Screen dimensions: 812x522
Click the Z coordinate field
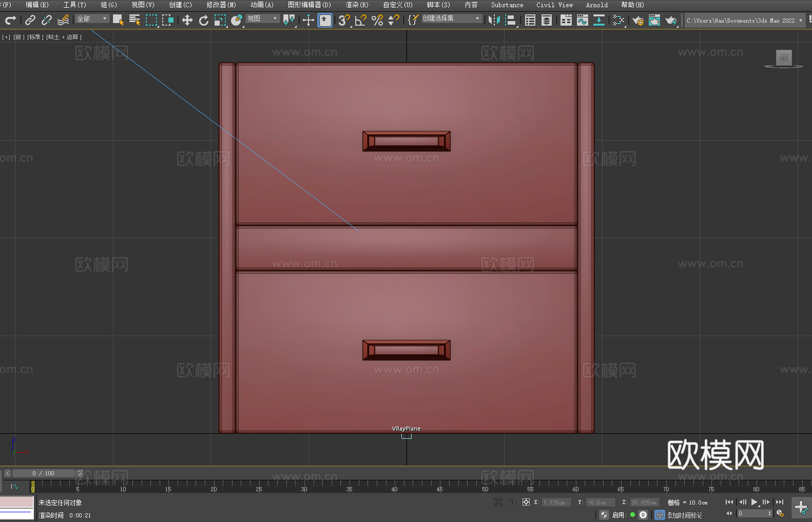pos(644,502)
